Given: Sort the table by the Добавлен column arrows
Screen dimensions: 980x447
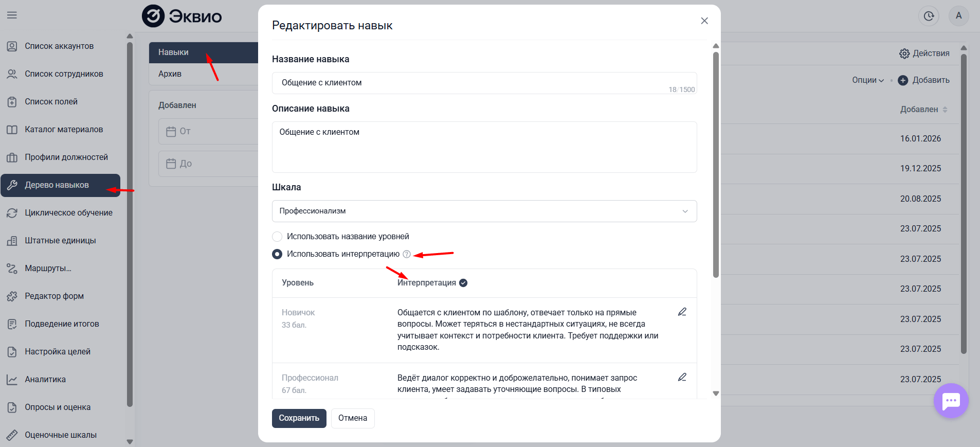Looking at the screenshot, I should tap(945, 109).
